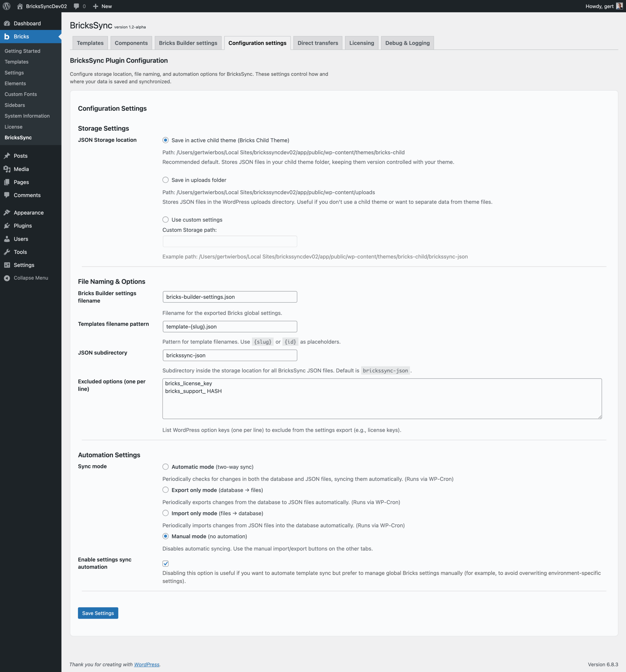The image size is (626, 672).
Task: Click the Save Settings button
Action: click(98, 613)
